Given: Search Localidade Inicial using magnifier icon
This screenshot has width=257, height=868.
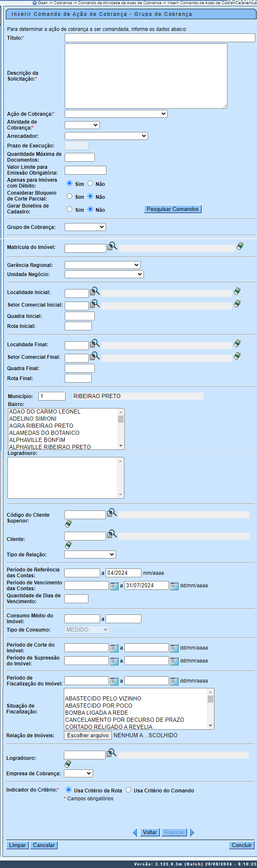Looking at the screenshot, I should (x=95, y=291).
